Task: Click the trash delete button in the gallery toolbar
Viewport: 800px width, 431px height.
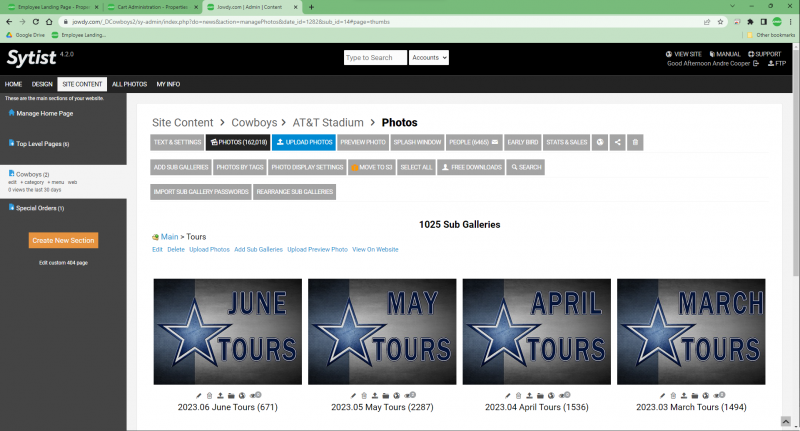Action: click(x=635, y=142)
